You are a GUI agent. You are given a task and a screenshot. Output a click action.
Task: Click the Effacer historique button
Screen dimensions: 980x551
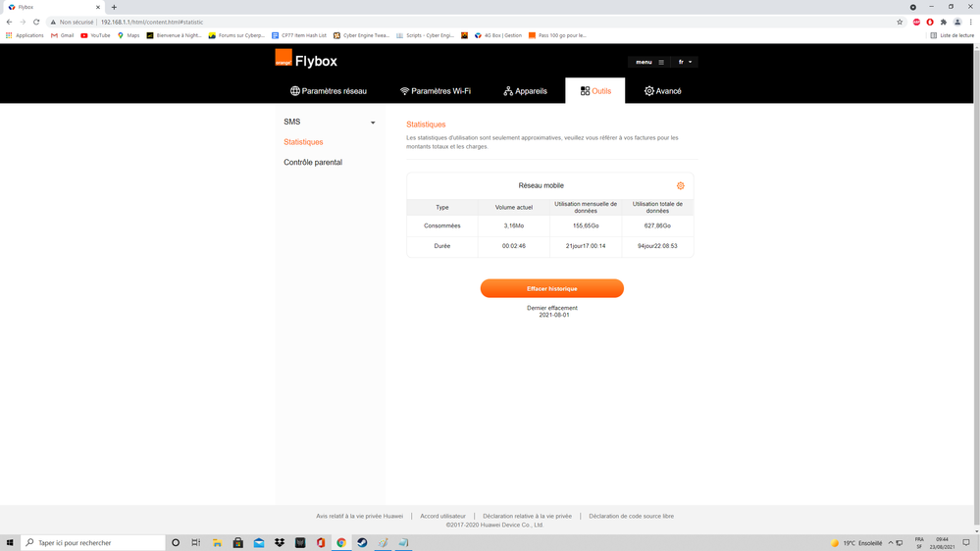552,288
